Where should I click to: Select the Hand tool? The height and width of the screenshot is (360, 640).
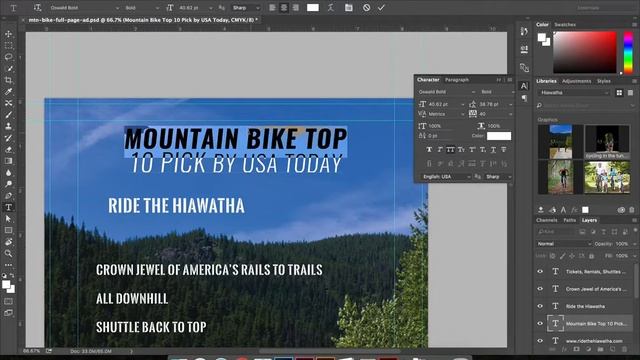8,242
